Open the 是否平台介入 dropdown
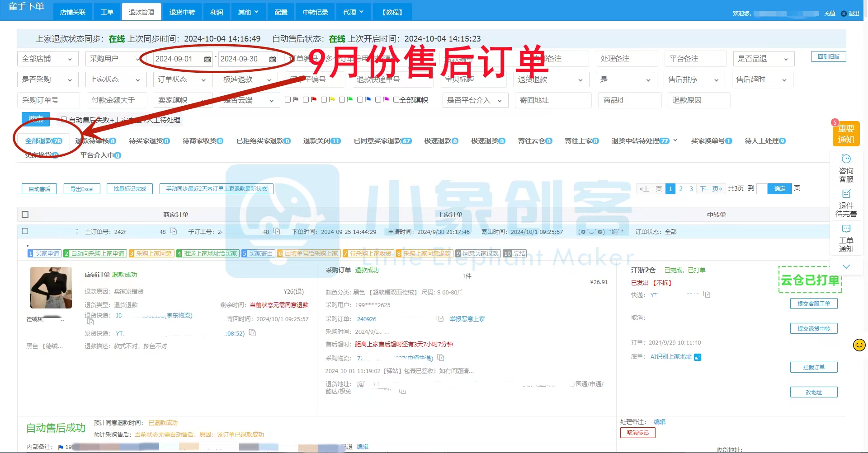The width and height of the screenshot is (868, 453). [x=475, y=100]
